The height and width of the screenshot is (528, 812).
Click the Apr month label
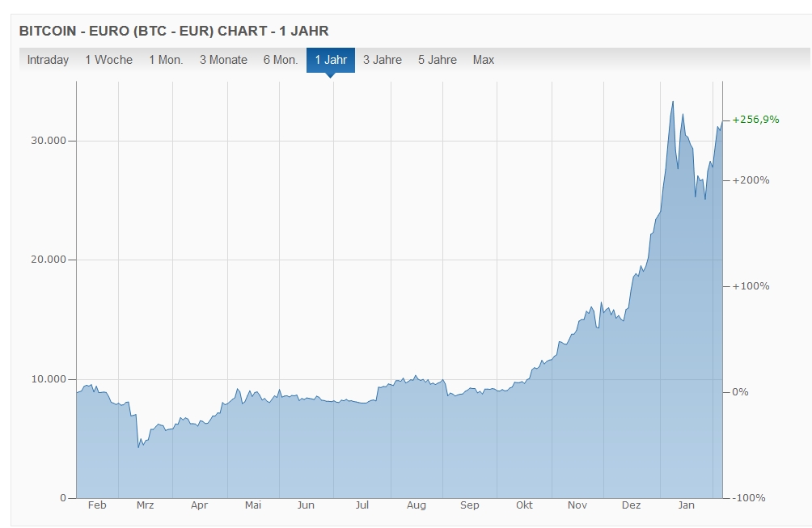199,505
